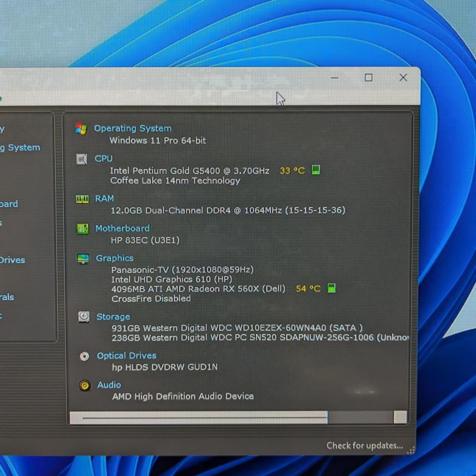Select '4096MB ATI AMD Radeon RX 560X' text
Screen dimensions: 476x476
click(185, 289)
